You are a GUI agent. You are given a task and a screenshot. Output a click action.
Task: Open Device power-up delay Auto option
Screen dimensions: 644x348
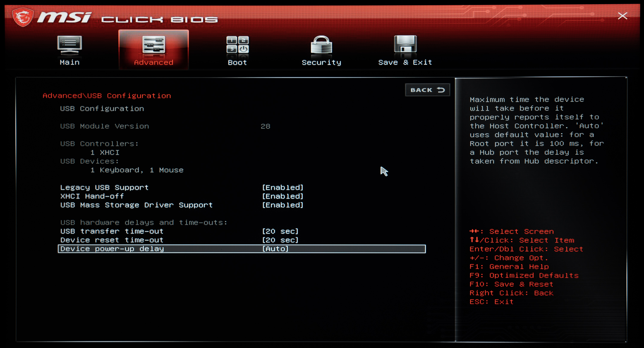(275, 249)
